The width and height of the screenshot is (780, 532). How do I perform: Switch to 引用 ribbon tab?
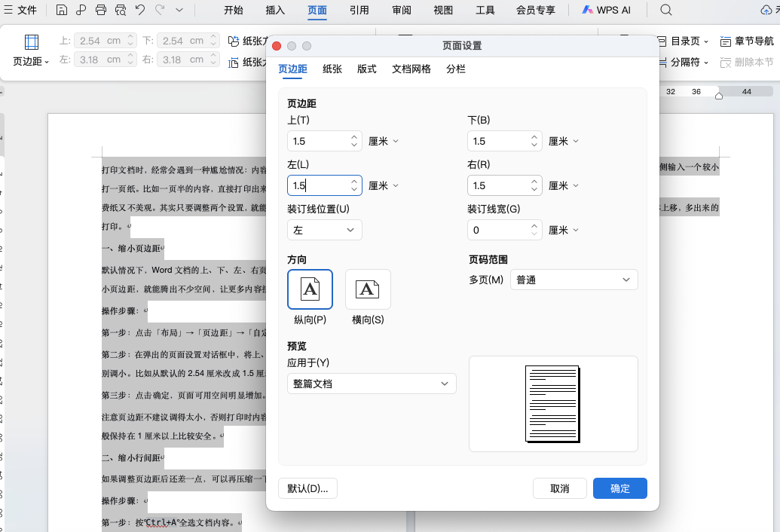tap(359, 10)
